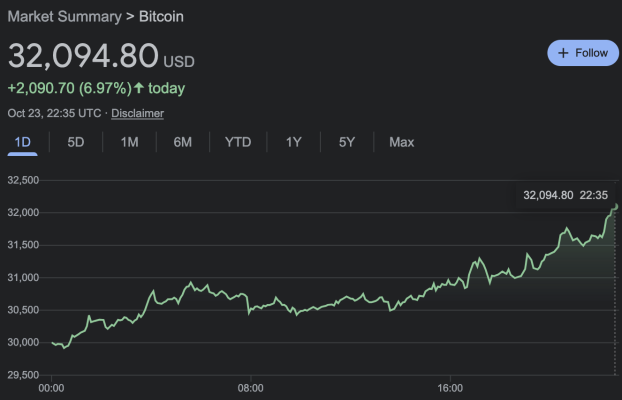
Task: Click the plus icon in Follow button
Action: (563, 53)
